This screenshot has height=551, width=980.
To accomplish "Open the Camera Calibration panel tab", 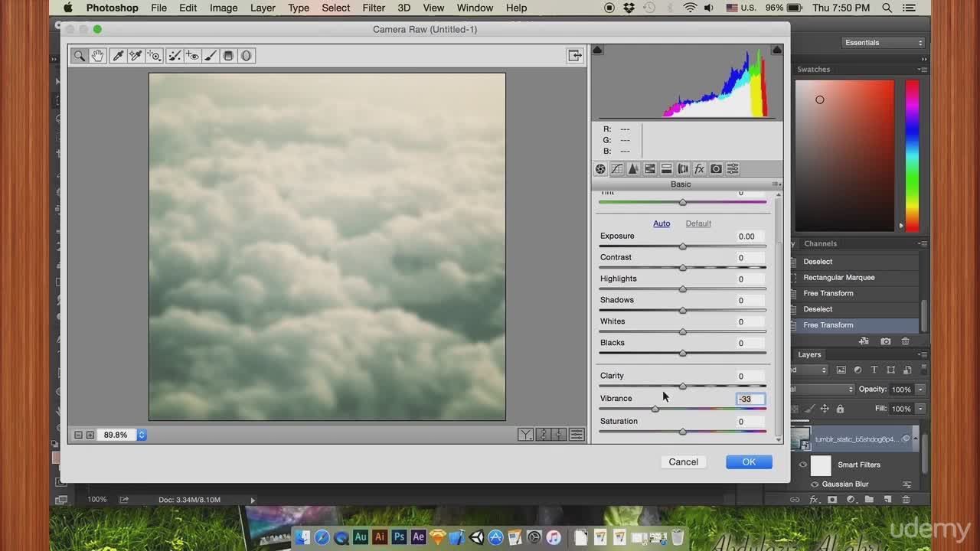I will [x=716, y=168].
